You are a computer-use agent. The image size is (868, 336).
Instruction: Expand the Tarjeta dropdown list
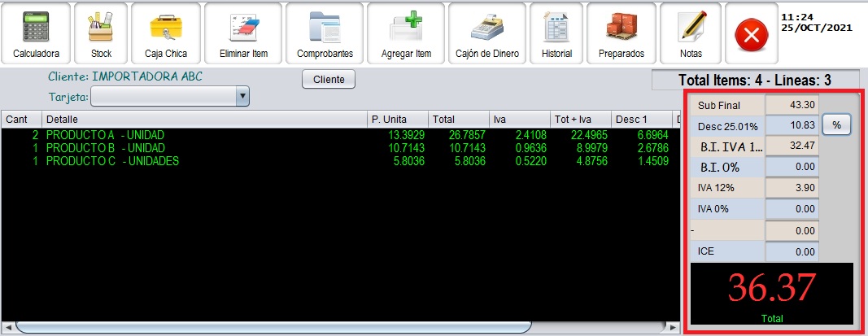point(242,97)
